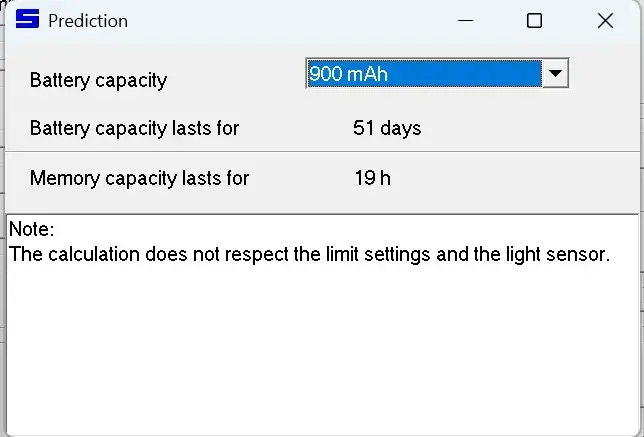Image resolution: width=644 pixels, height=437 pixels.
Task: Click the "Battery capacity" label
Action: [98, 80]
